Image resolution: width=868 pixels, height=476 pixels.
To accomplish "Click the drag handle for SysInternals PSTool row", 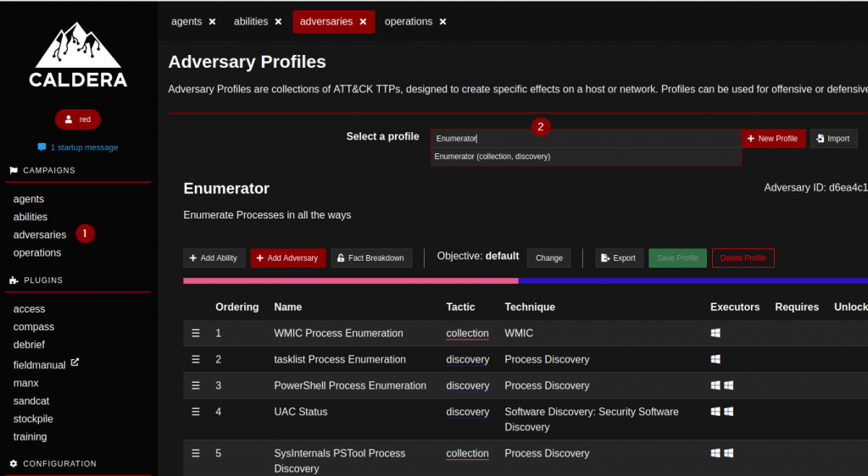I will 196,453.
